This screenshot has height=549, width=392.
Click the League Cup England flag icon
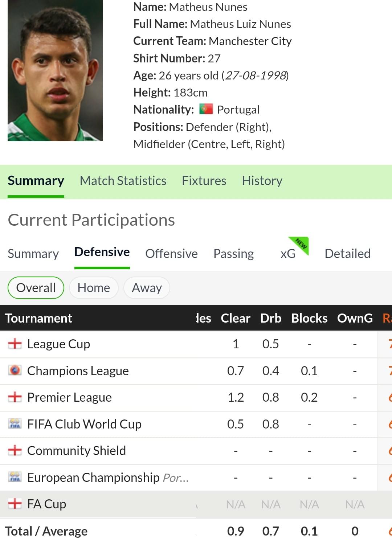point(15,344)
